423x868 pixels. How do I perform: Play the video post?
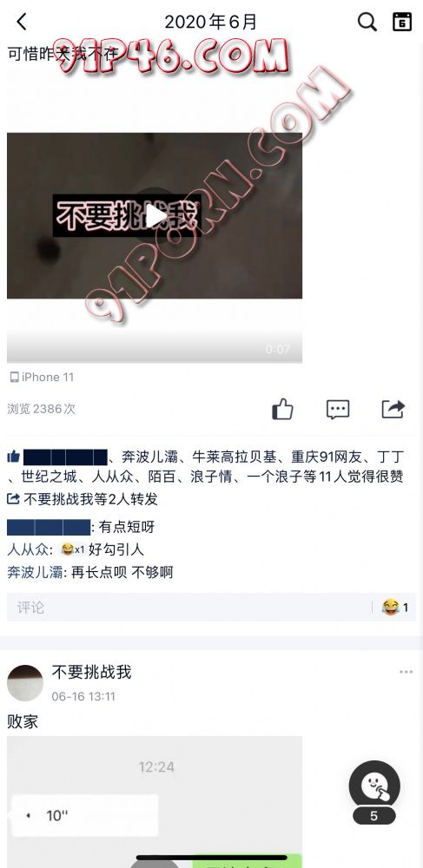coord(155,216)
